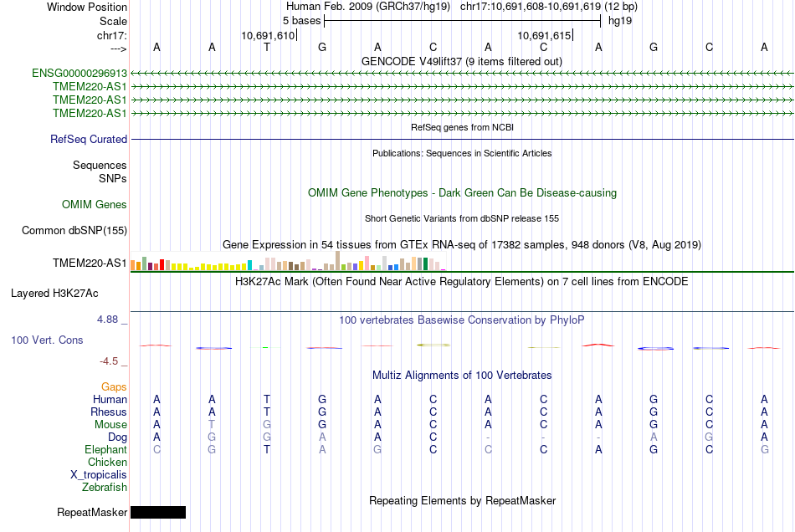
Task: Click the RepeatMasker track label
Action: [x=92, y=512]
